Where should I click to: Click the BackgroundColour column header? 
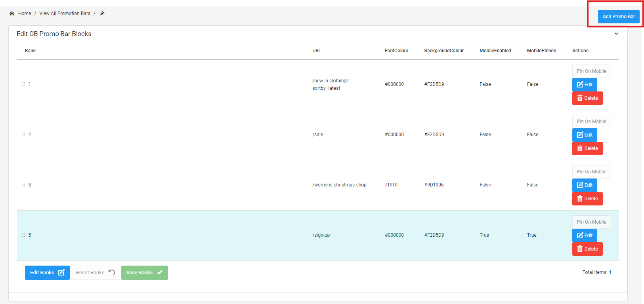(444, 51)
